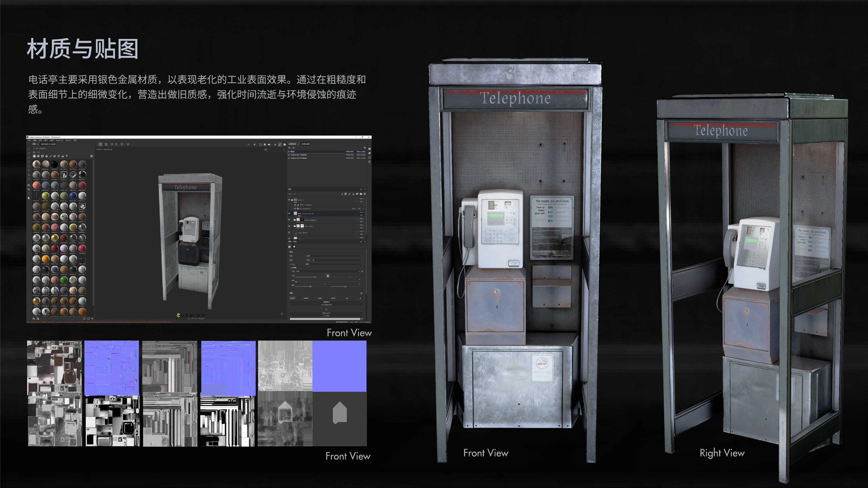Open the JavaScript menu
This screenshot has height=488, width=868.
point(60,140)
